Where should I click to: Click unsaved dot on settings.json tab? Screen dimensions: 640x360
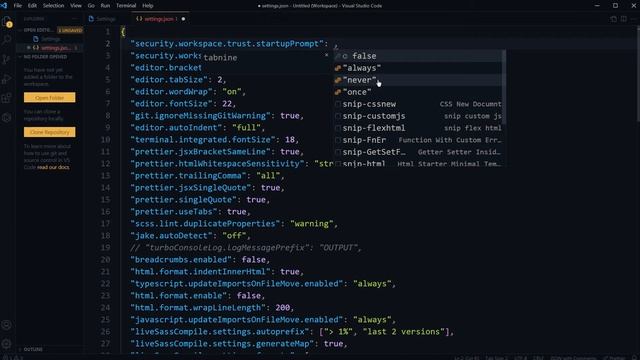[x=183, y=19]
